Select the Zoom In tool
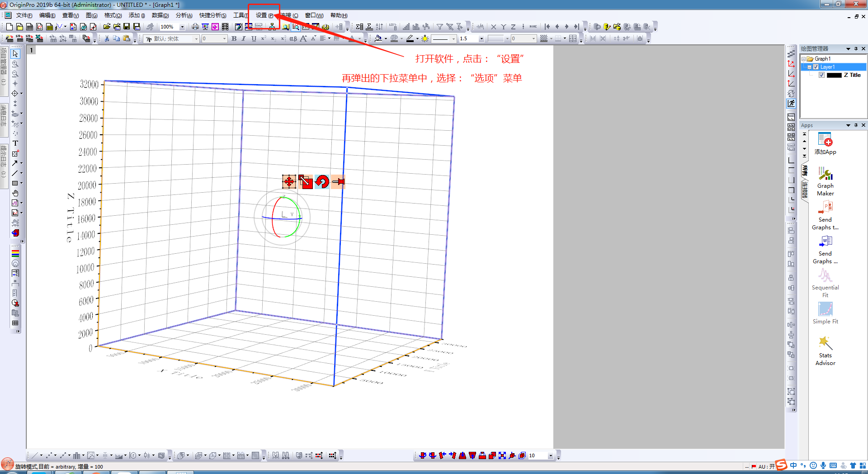The height and width of the screenshot is (474, 868). pos(15,64)
